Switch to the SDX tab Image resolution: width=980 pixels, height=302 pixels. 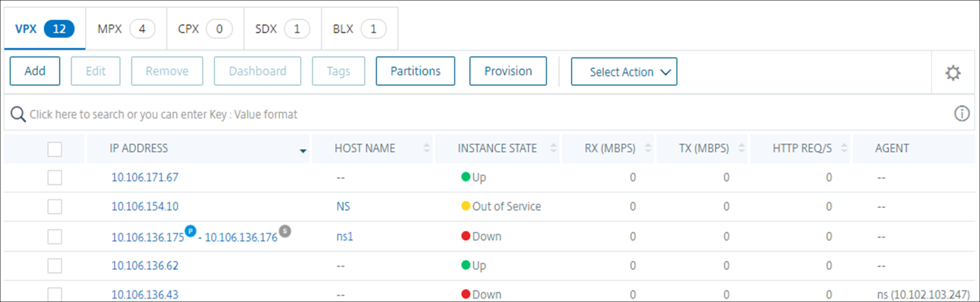coord(283,29)
